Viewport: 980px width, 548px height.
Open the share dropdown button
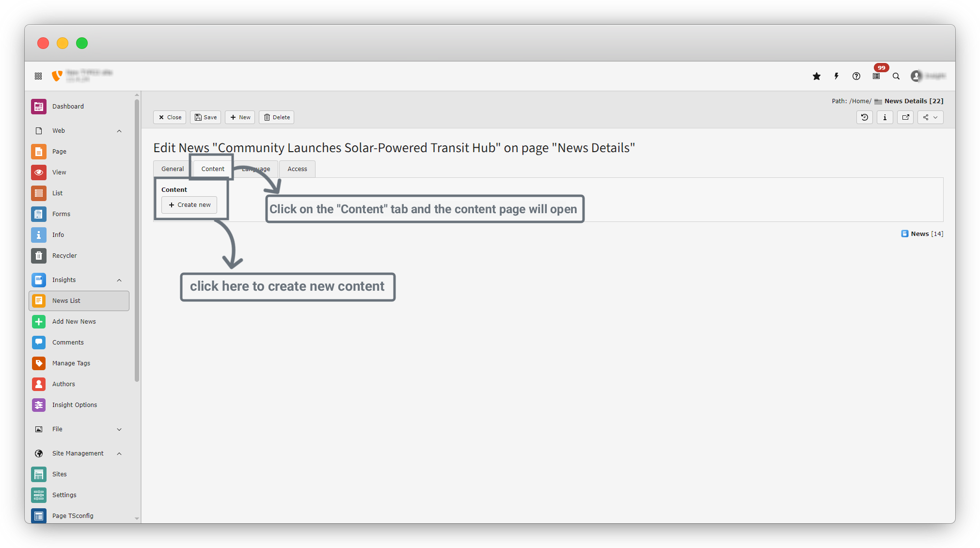point(930,117)
